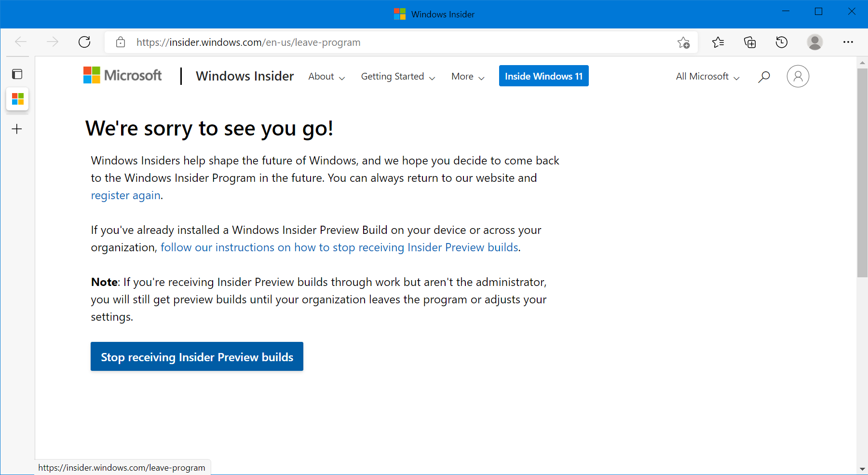Viewport: 868px width, 475px height.
Task: Click the Inside Windows 11 button
Action: coord(543,76)
